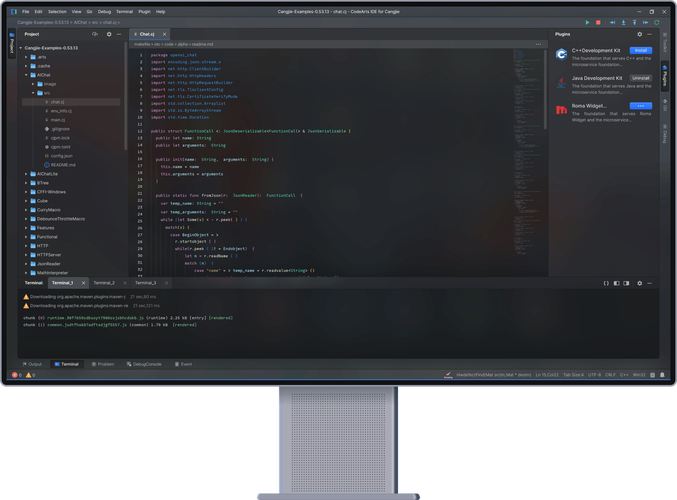Expand the image folder

[x=33, y=84]
